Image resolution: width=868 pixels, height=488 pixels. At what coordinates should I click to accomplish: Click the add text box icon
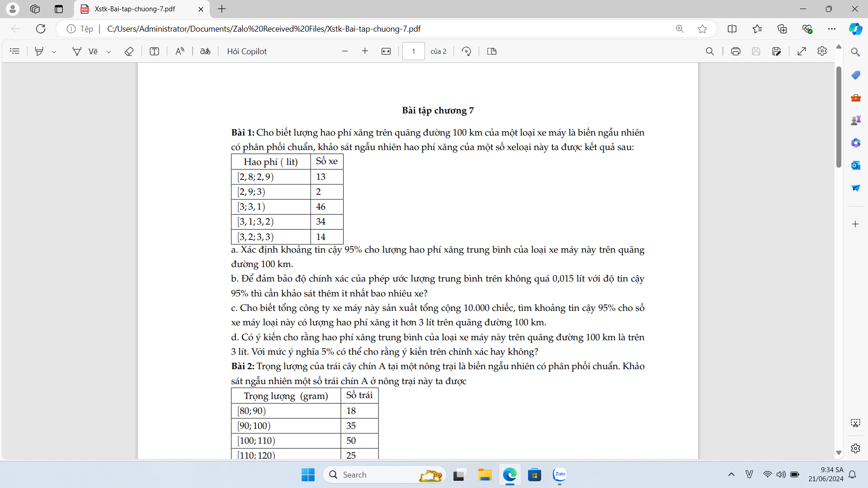(x=154, y=51)
